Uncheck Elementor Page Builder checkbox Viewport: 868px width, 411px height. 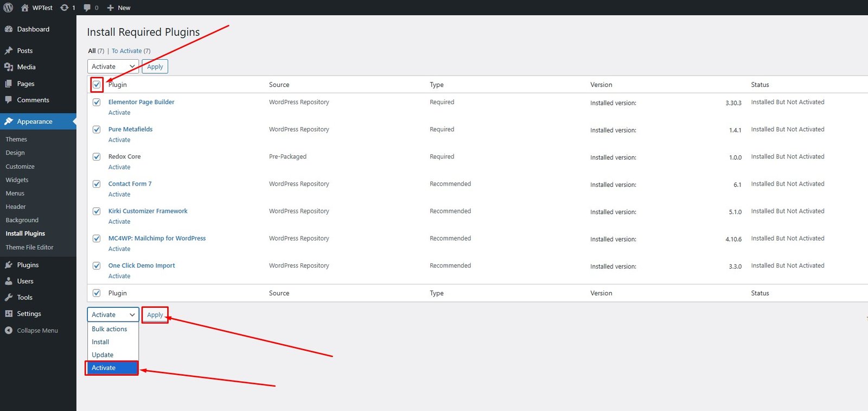click(x=97, y=102)
